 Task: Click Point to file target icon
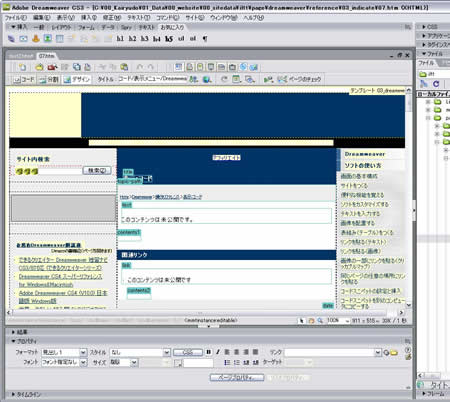[386, 353]
